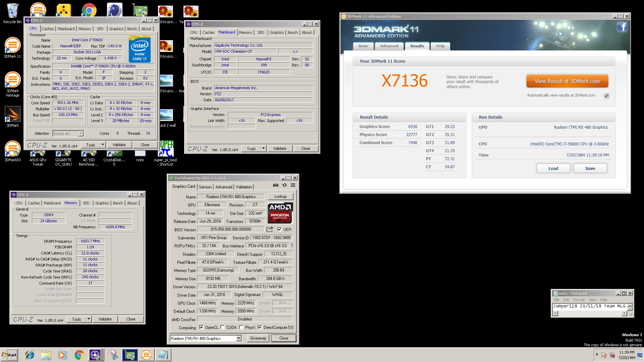Click the GPU-Z taskbar button
644x362 pixels.
tap(130, 355)
